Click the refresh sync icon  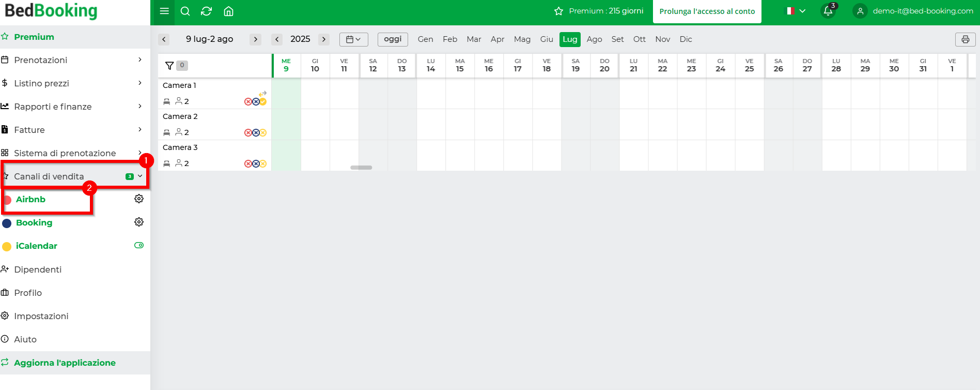[207, 11]
